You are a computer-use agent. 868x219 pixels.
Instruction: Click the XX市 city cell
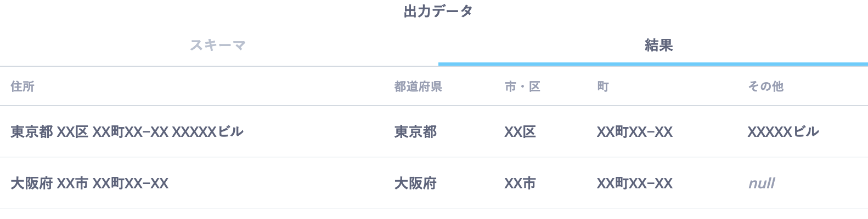tap(520, 183)
